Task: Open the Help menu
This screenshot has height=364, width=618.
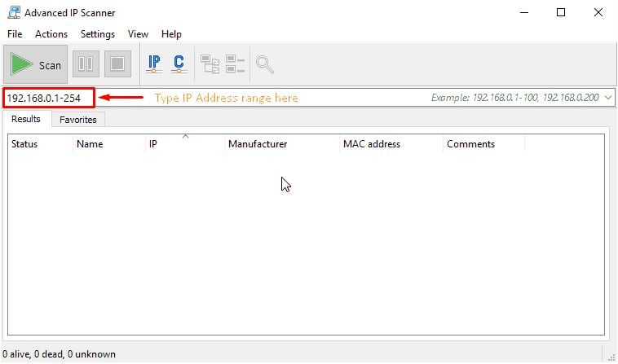Action: click(171, 34)
